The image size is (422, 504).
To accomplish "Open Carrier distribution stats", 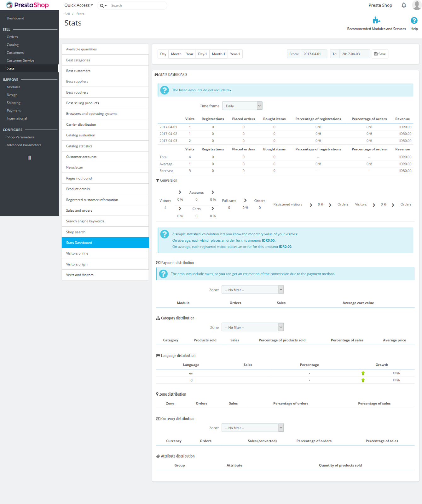I will point(105,124).
